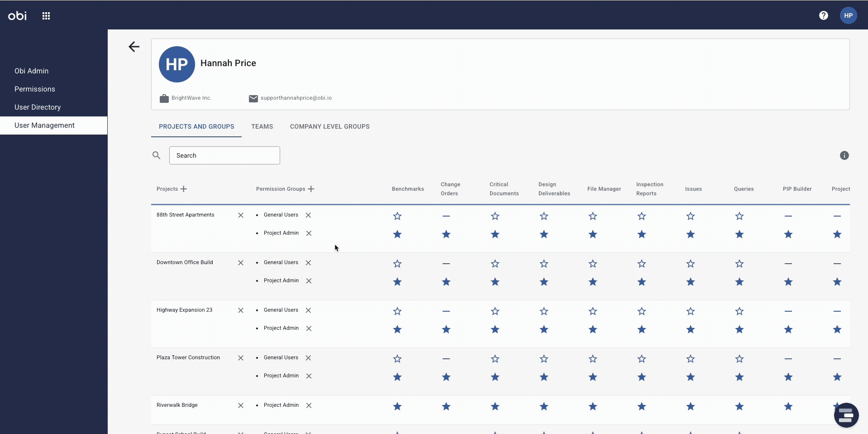Image resolution: width=868 pixels, height=434 pixels.
Task: Open the chat widget bubble
Action: 846,415
